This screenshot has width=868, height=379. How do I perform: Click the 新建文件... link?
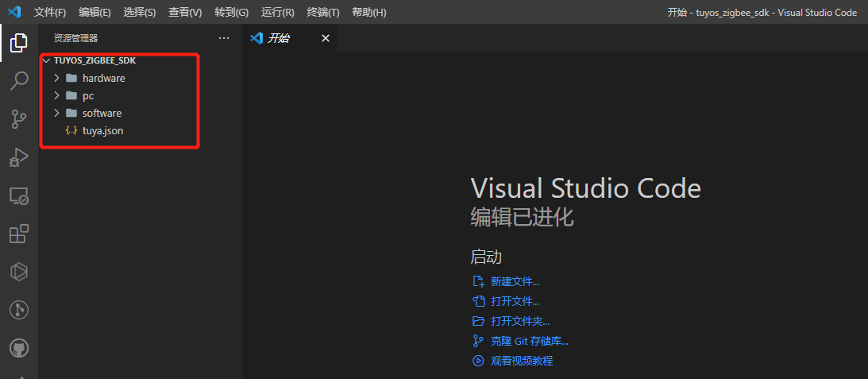[515, 281]
